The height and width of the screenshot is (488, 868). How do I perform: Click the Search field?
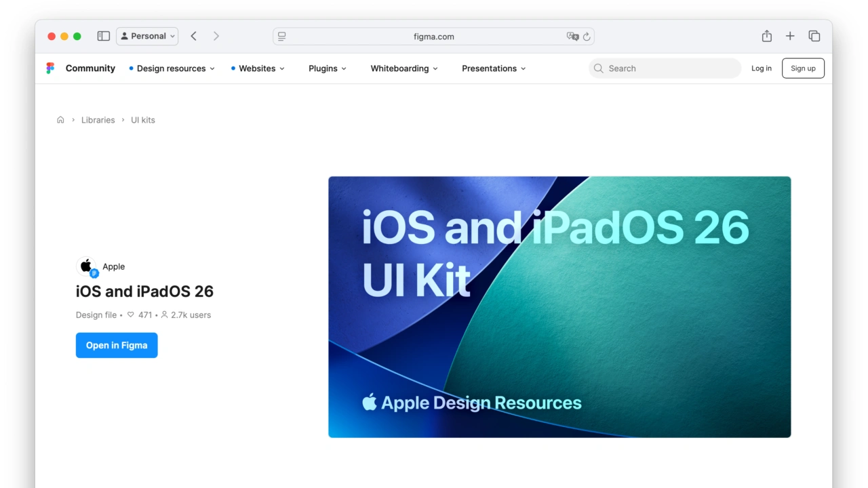coord(665,68)
